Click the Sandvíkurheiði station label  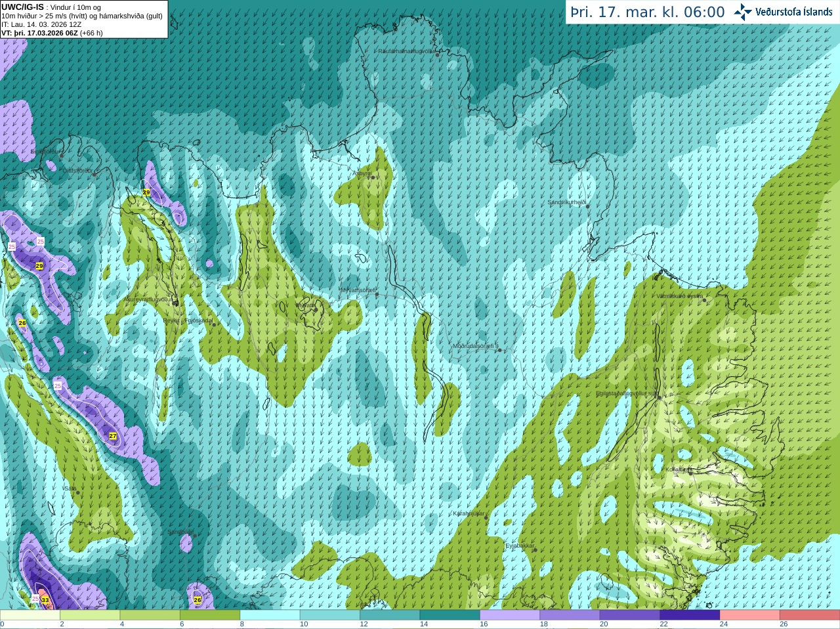(x=567, y=202)
